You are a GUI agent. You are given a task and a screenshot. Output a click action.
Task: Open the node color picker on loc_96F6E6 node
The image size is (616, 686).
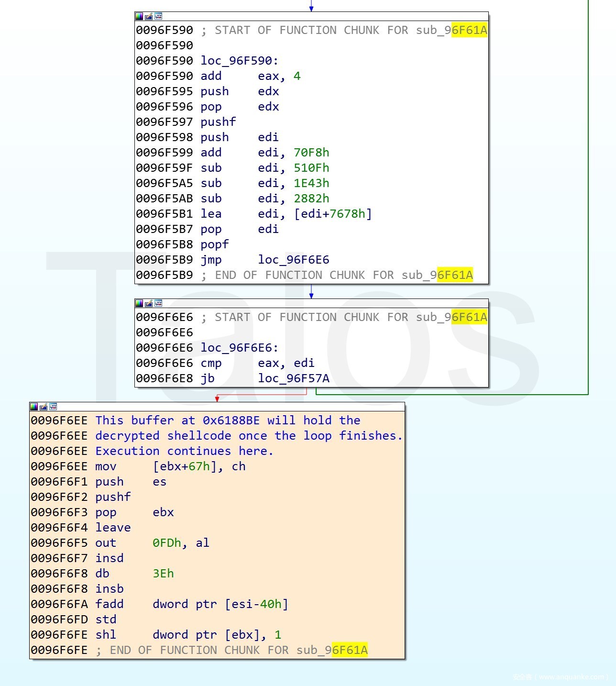pos(139,303)
